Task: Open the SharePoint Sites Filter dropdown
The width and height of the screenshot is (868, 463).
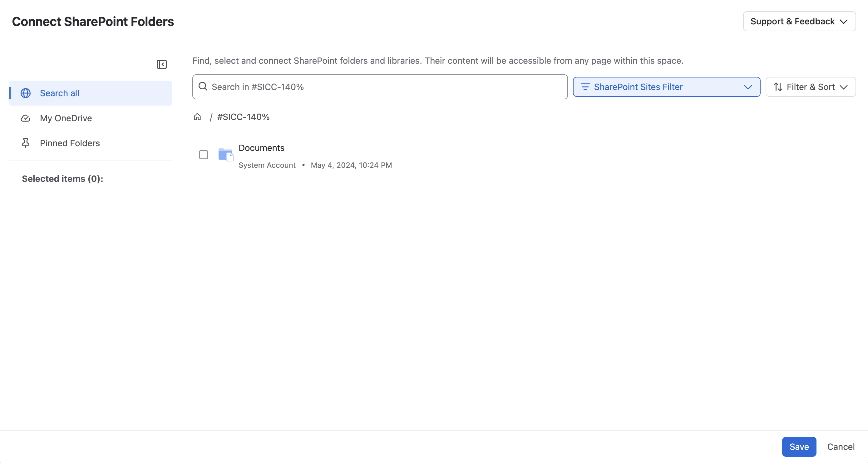Action: tap(667, 87)
